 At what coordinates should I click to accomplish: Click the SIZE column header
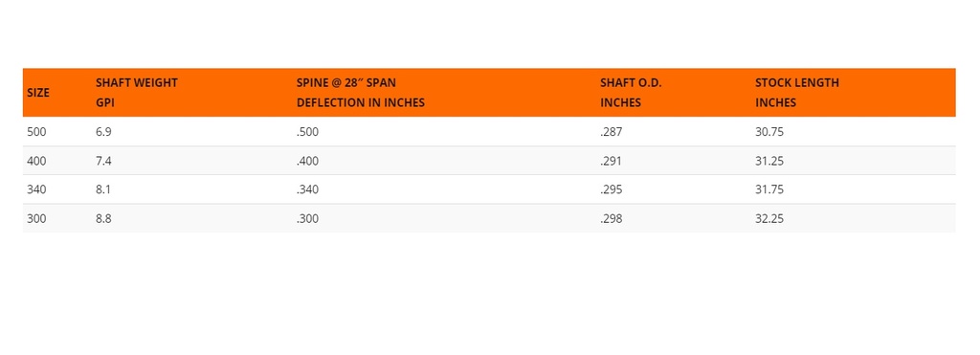pyautogui.click(x=38, y=93)
